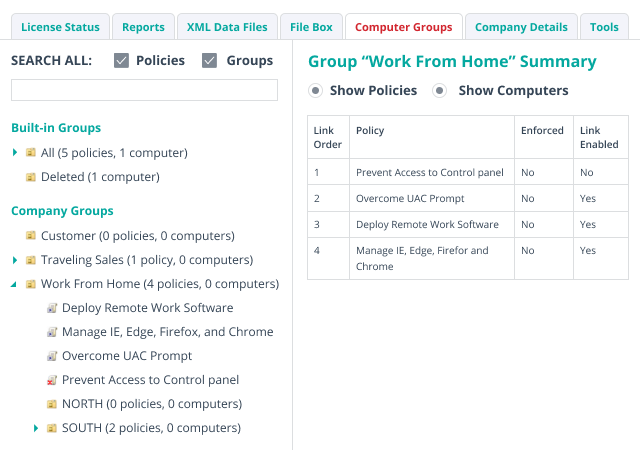Click the Customer group folder icon
Image resolution: width=640 pixels, height=450 pixels.
31,236
